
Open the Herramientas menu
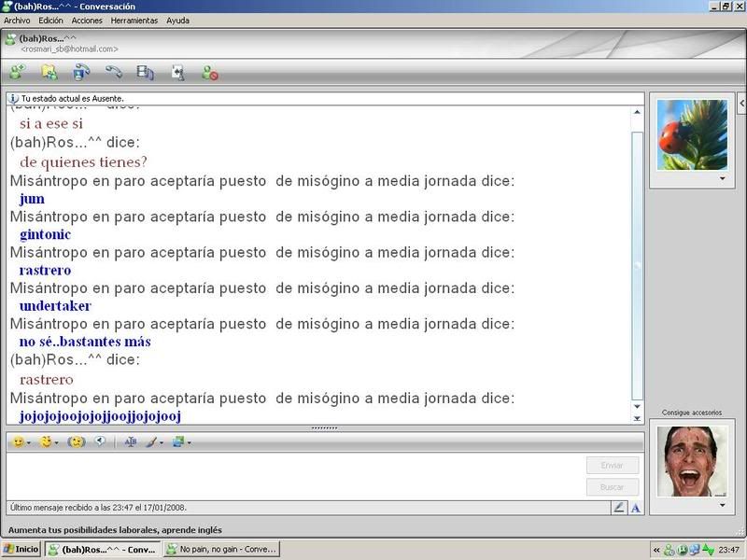tap(134, 21)
